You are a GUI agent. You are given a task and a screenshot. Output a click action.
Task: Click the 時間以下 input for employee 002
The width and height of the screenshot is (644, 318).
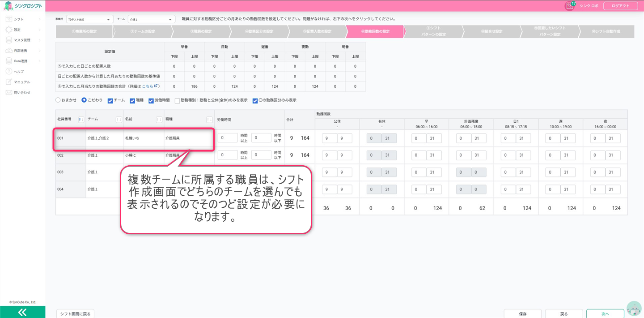pos(261,155)
